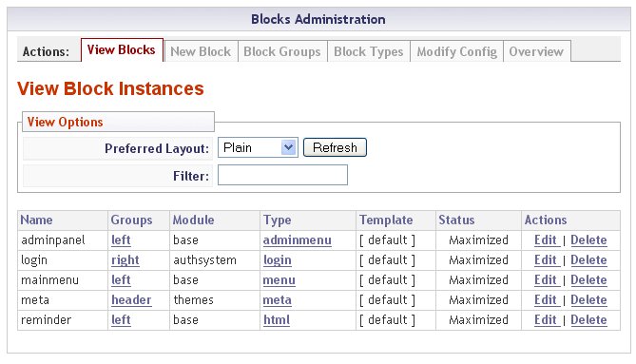Click the Preferred Layout label
This screenshot has height=364, width=636.
point(157,148)
